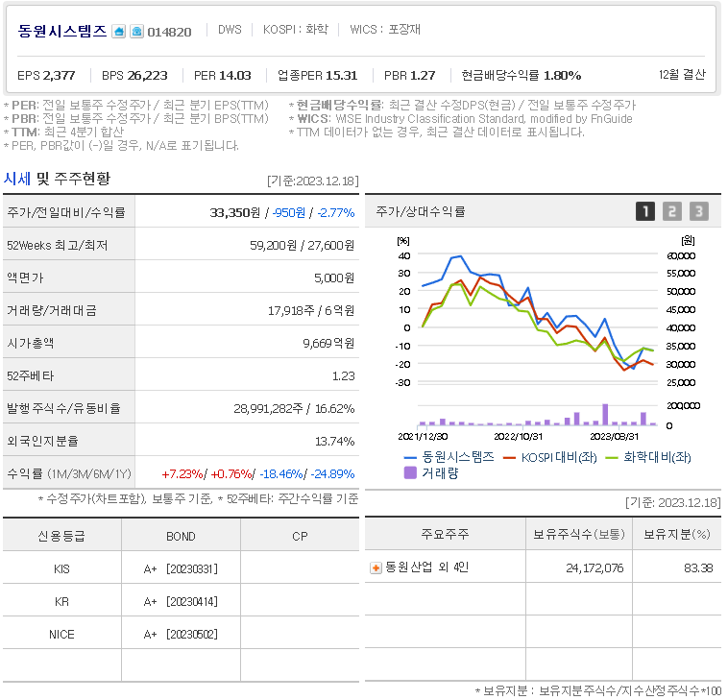The width and height of the screenshot is (728, 700).
Task: Click the KR A+ [20230414] rating
Action: pos(181,602)
